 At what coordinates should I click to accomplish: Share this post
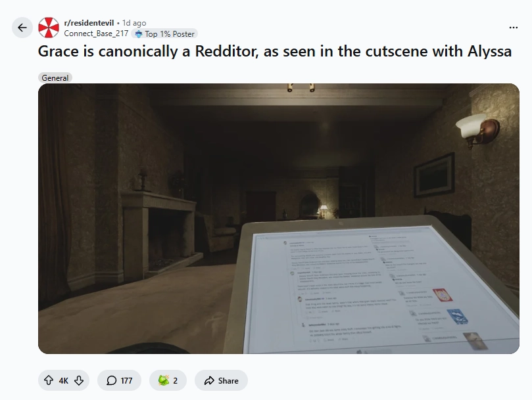click(221, 380)
